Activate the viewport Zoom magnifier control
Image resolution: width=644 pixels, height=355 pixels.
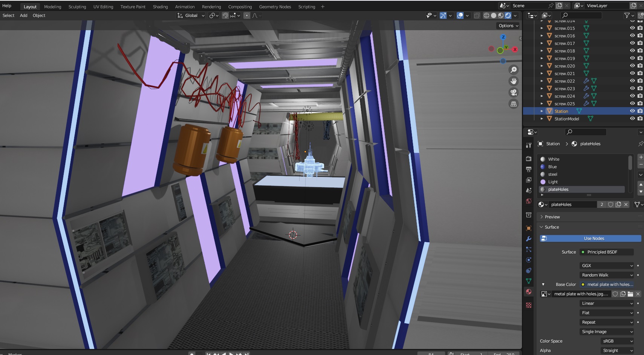pos(514,69)
